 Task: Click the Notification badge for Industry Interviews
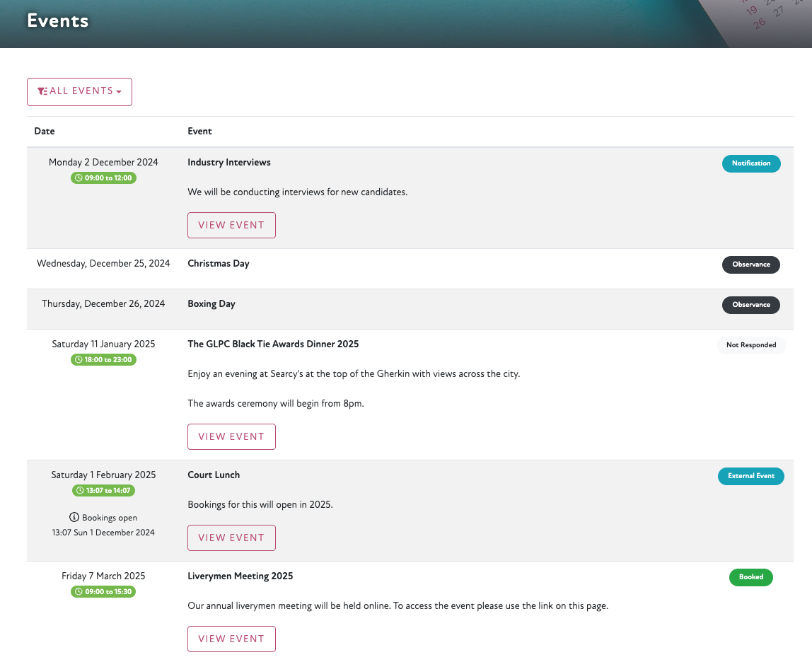[x=751, y=163]
